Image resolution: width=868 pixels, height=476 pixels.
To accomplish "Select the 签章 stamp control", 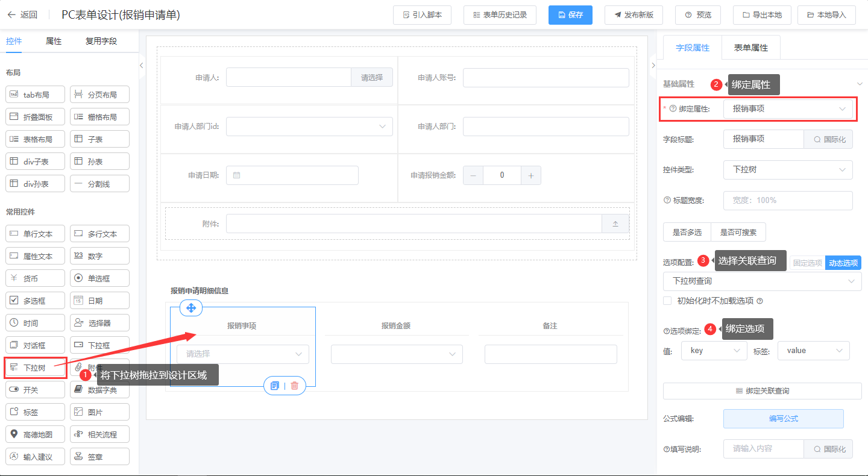I will coord(99,457).
